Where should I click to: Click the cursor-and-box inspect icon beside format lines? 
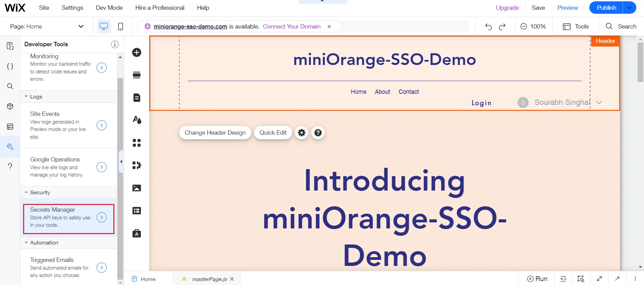click(581, 279)
